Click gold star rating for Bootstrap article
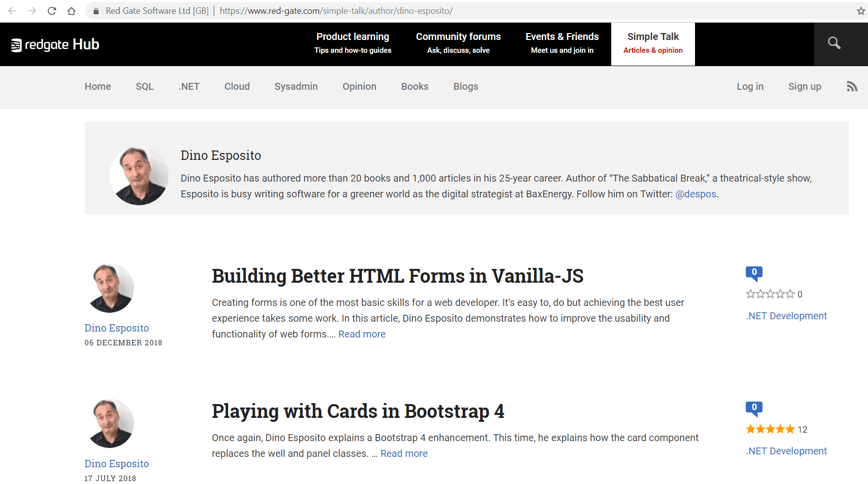Viewport: 868px width, 484px height. (x=770, y=429)
